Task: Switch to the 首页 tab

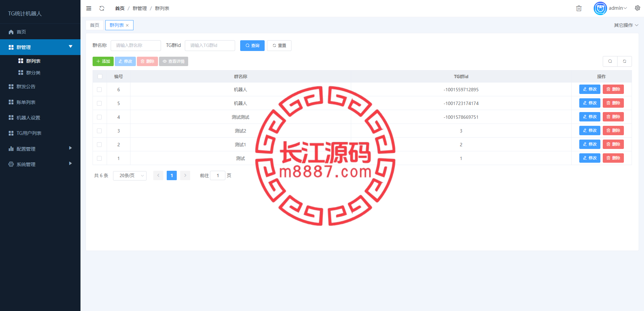Action: coord(95,25)
